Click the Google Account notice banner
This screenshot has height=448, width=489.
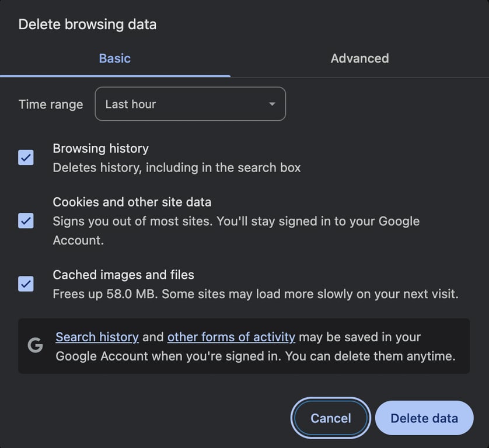click(x=244, y=346)
